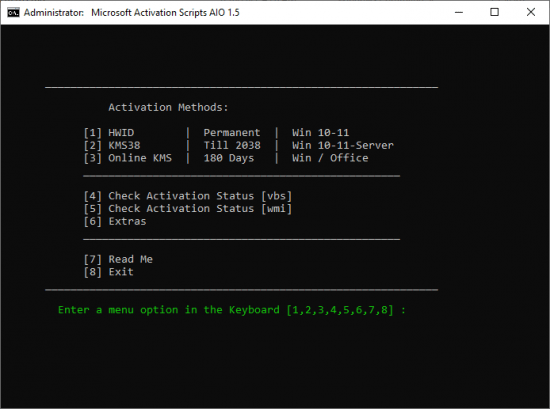Image resolution: width=550 pixels, height=409 pixels.
Task: Open the cmd icon system menu
Action: coord(13,13)
